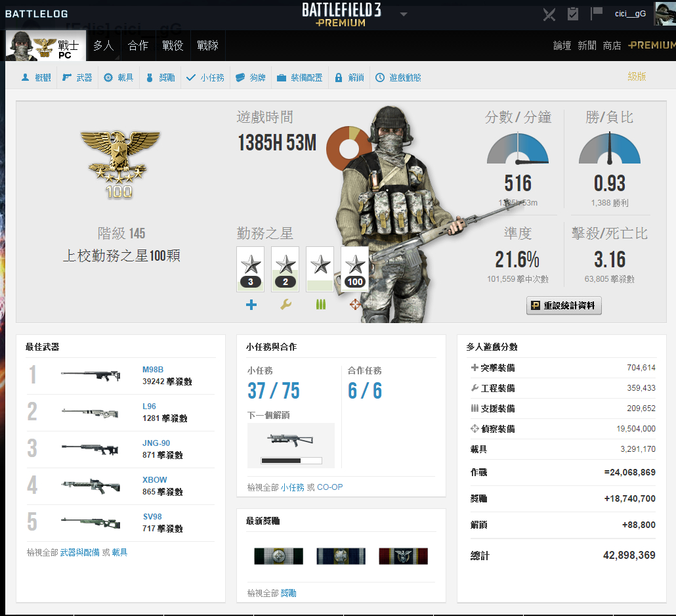The width and height of the screenshot is (676, 616).
Task: Click the assault service star badge 3
Action: [251, 269]
